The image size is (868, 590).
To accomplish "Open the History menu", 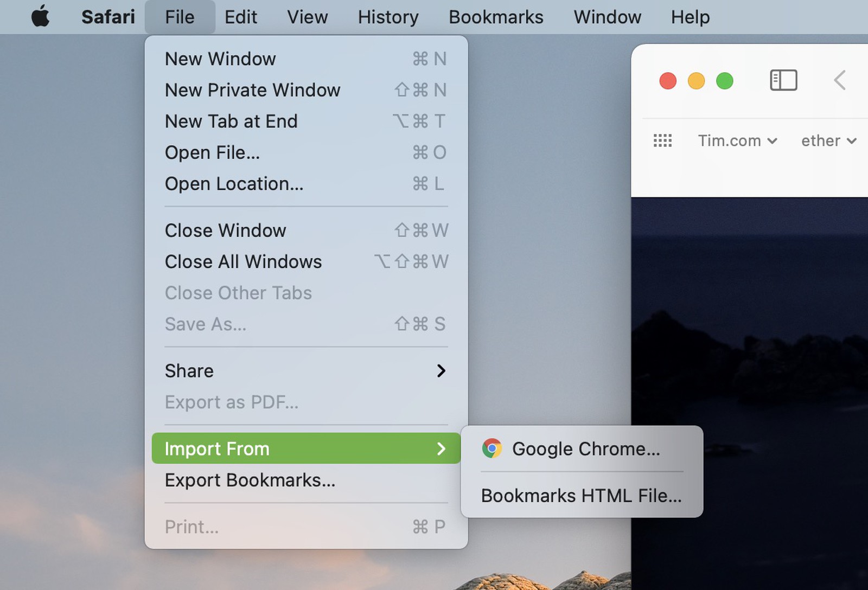I will point(387,17).
